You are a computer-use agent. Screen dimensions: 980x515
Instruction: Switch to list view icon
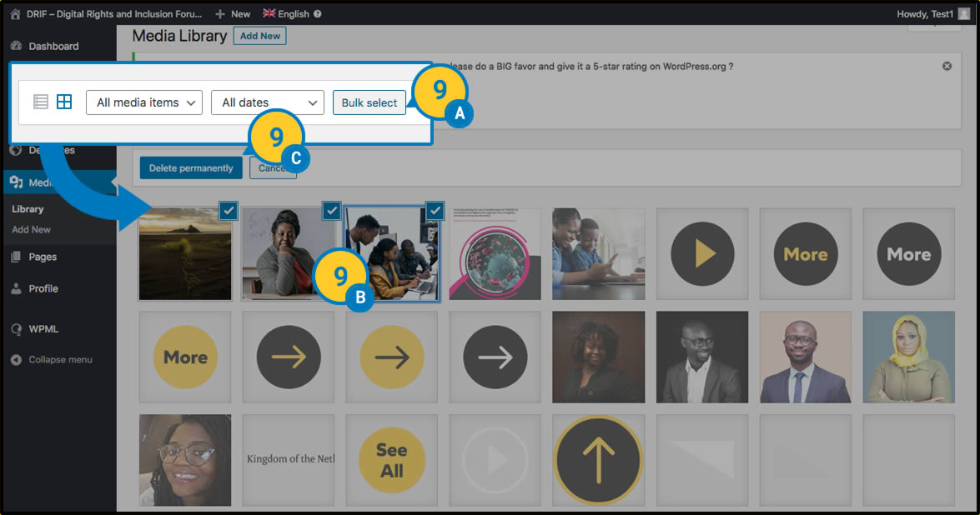[41, 102]
